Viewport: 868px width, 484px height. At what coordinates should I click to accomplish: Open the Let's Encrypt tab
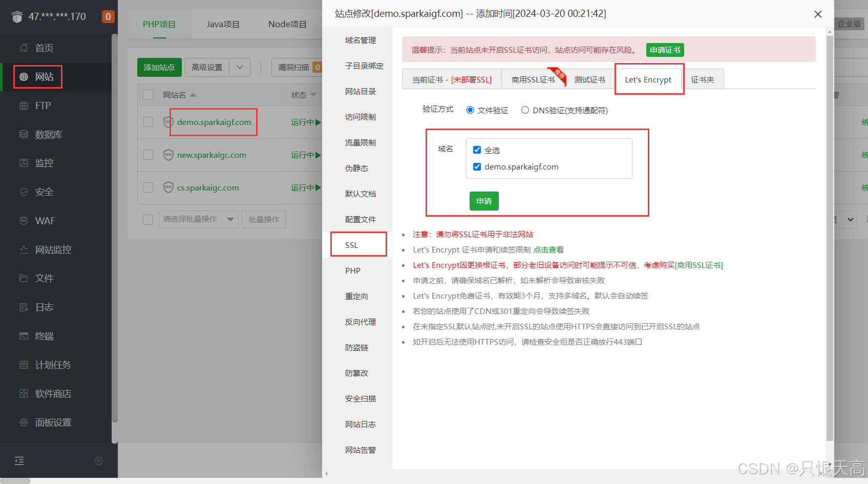click(x=648, y=79)
